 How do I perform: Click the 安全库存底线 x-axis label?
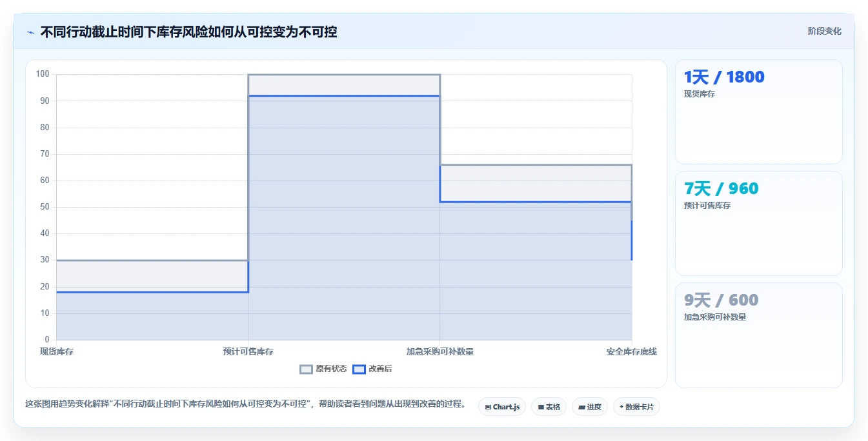click(632, 351)
